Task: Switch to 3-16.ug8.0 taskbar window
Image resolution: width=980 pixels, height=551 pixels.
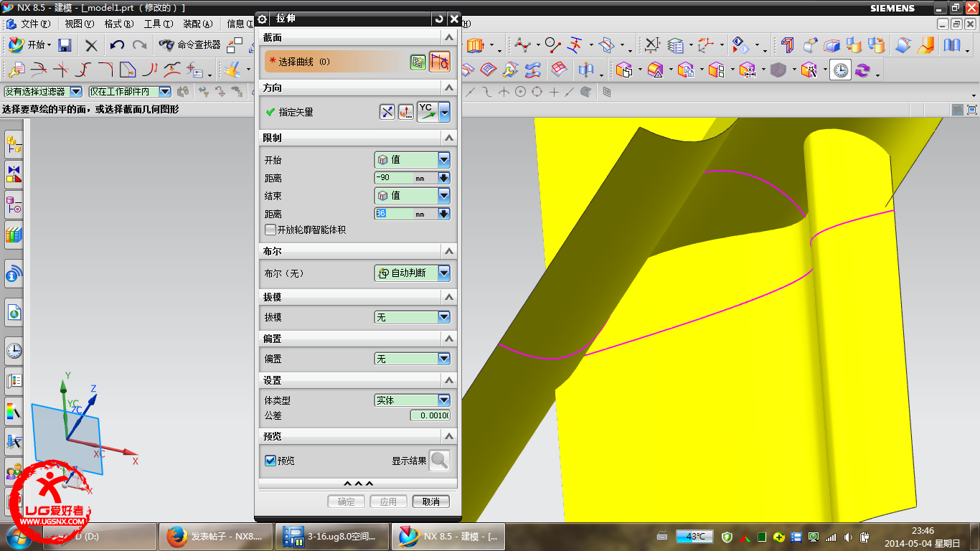Action: (332, 537)
